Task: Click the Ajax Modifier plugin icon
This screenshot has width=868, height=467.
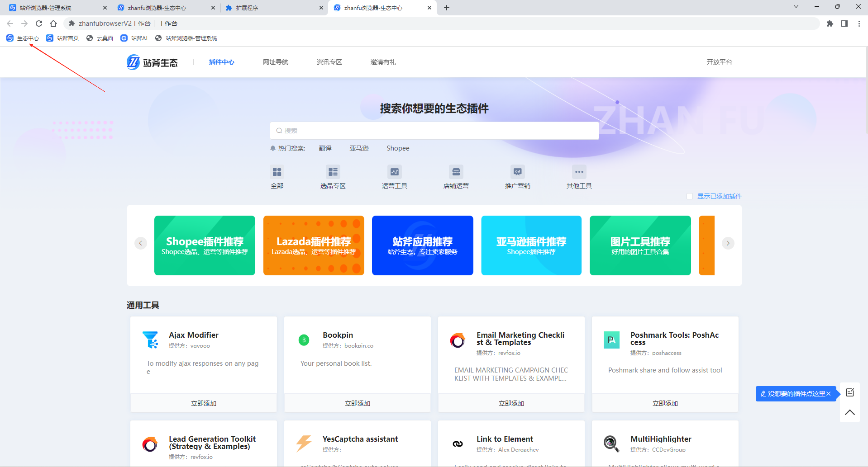Action: [150, 340]
